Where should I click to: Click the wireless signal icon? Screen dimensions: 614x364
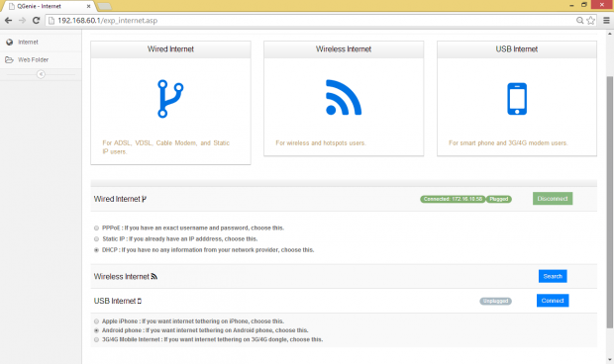(x=344, y=97)
